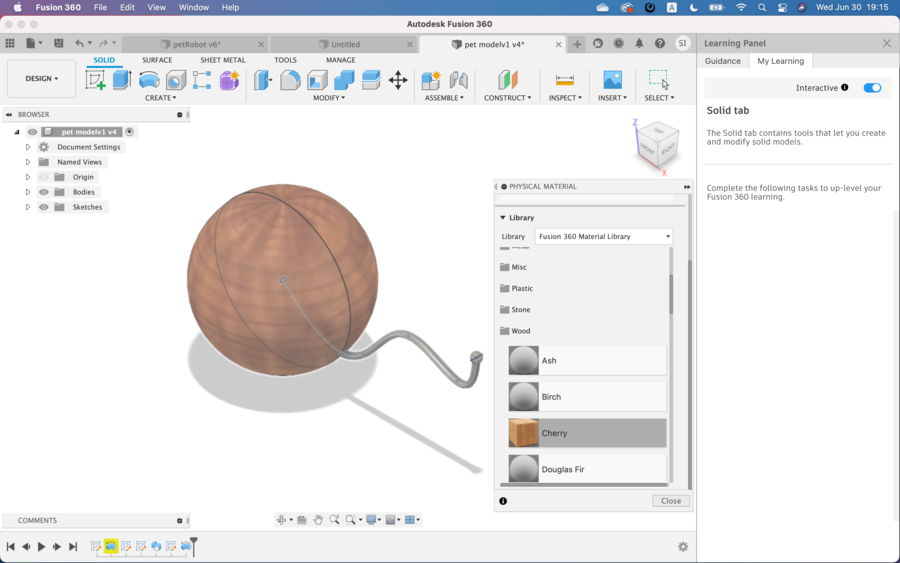
Task: Select the Birch material swatch
Action: coord(523,397)
